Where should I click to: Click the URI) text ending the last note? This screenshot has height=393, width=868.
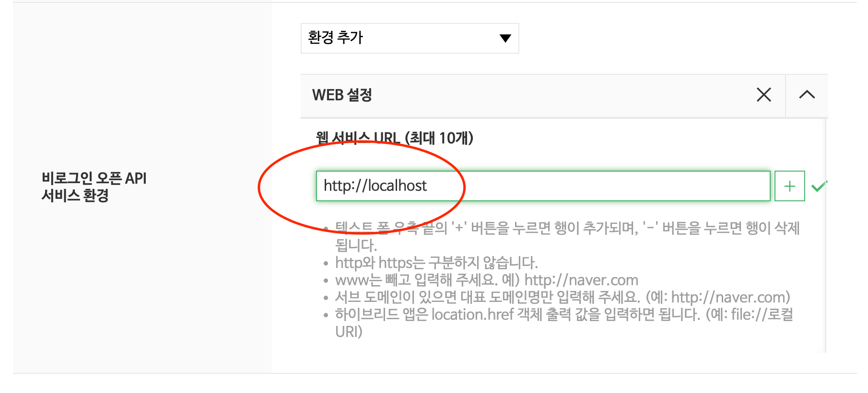pos(349,332)
